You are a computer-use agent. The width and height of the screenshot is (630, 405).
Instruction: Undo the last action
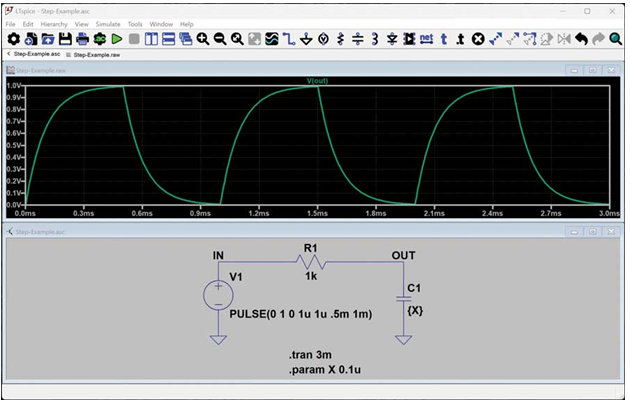point(581,39)
